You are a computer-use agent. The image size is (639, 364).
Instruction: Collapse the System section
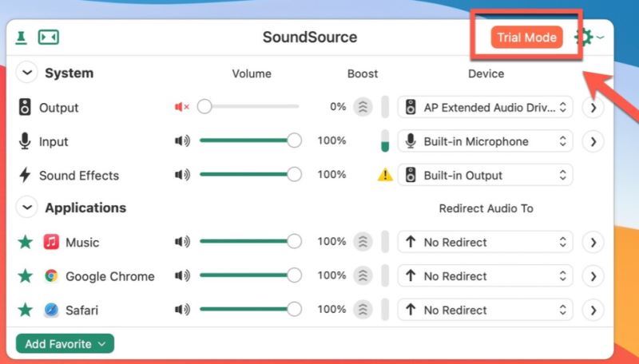27,73
